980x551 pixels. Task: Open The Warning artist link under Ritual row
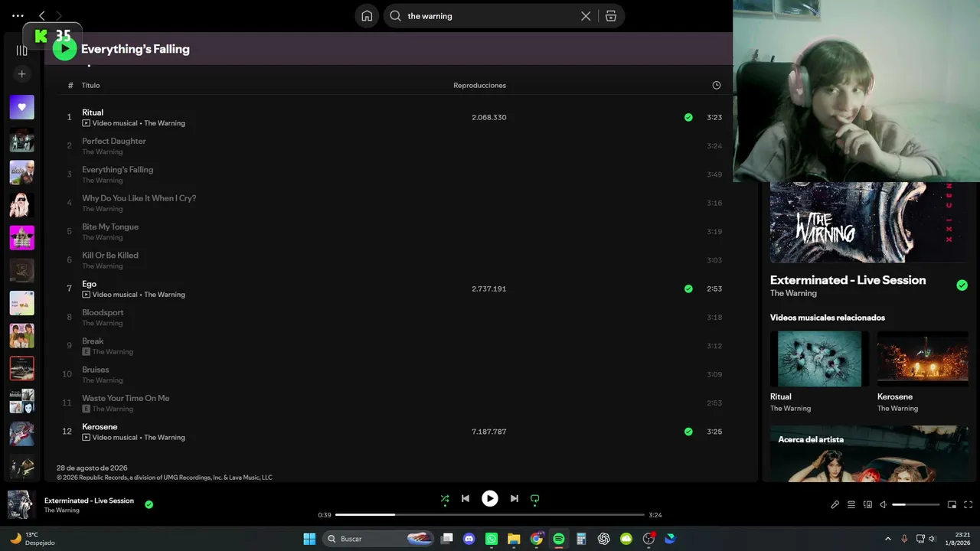165,123
